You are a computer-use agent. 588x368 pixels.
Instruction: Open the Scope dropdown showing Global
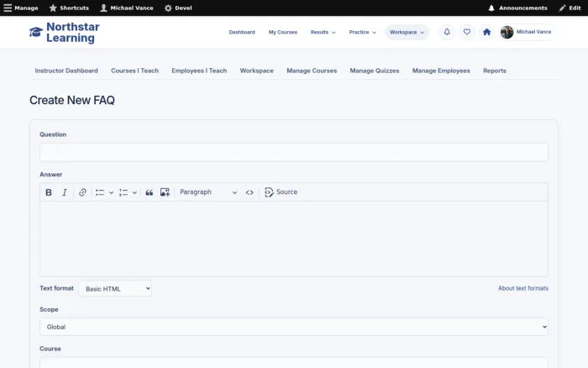coord(294,327)
